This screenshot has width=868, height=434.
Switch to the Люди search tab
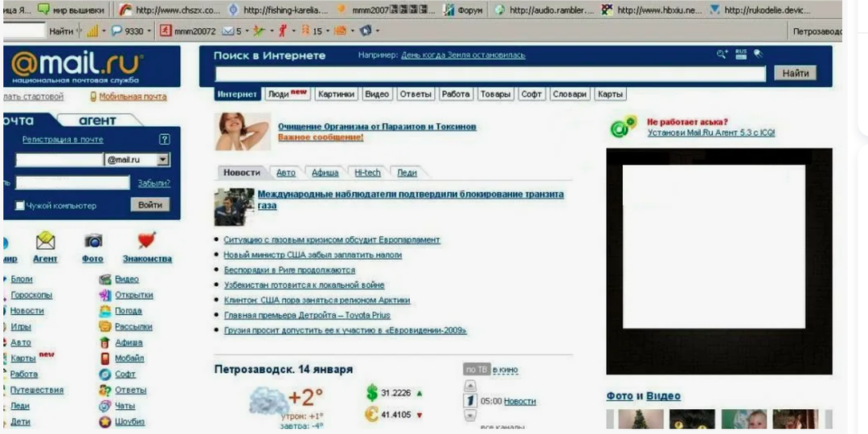287,95
